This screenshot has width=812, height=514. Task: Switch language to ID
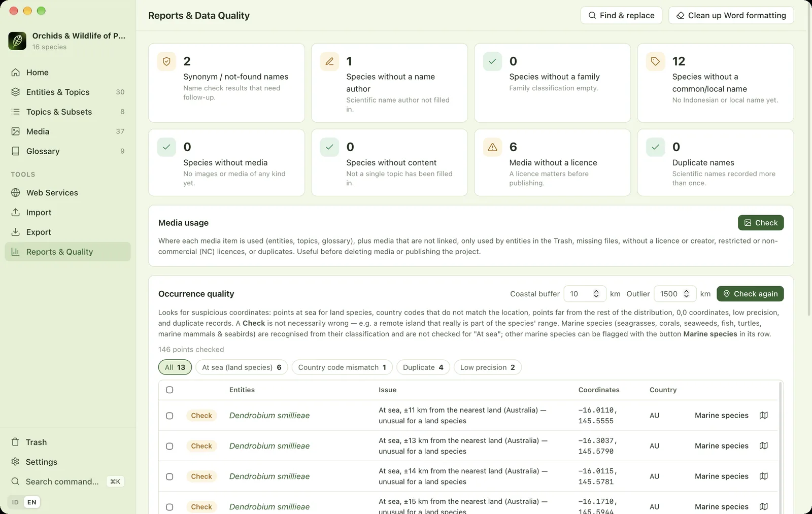point(15,502)
